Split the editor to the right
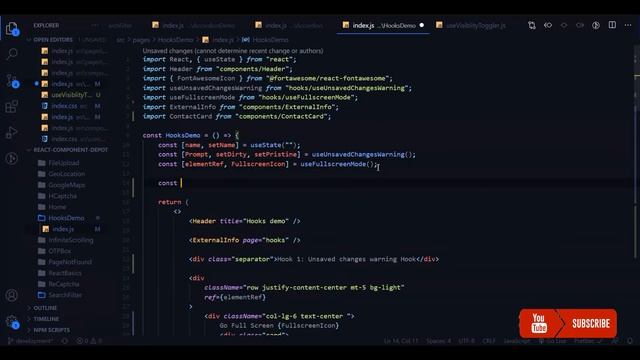The width and height of the screenshot is (640, 360). point(612,25)
